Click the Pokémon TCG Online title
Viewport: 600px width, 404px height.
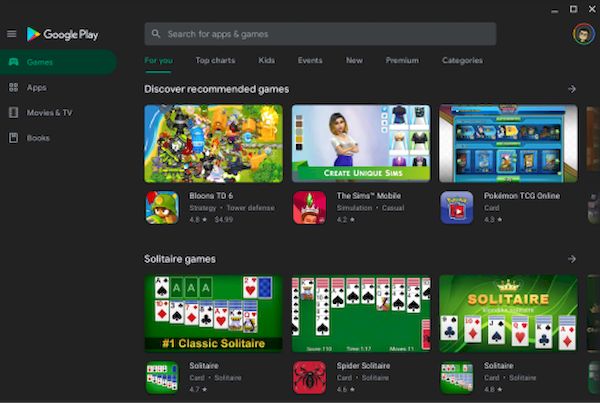pyautogui.click(x=522, y=196)
